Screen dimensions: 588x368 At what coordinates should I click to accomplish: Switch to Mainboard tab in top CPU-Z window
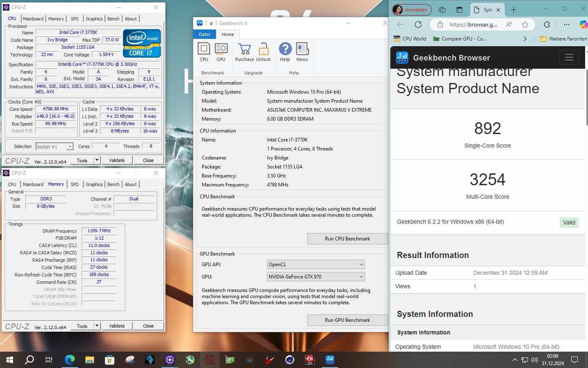tap(33, 19)
